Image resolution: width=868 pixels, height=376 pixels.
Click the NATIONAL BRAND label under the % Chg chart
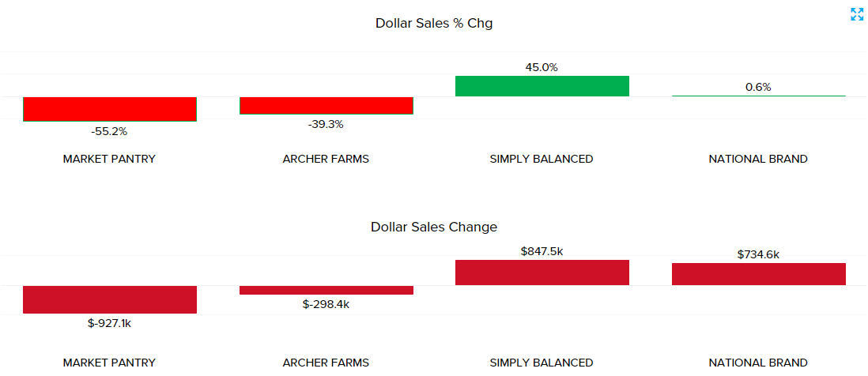(x=758, y=159)
